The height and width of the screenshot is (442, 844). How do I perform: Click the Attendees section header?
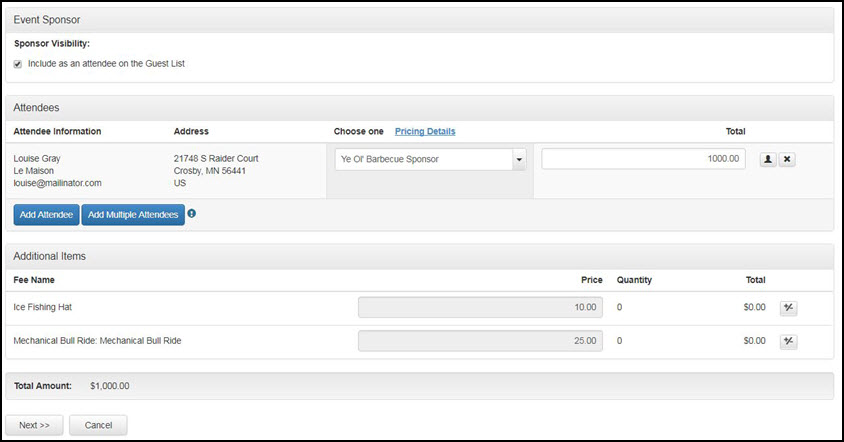click(x=36, y=106)
